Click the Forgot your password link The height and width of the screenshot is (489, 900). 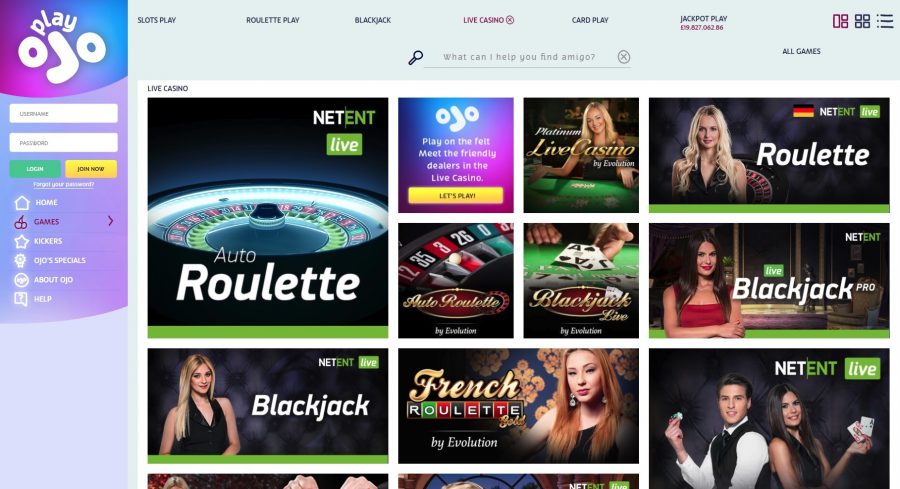(x=64, y=184)
